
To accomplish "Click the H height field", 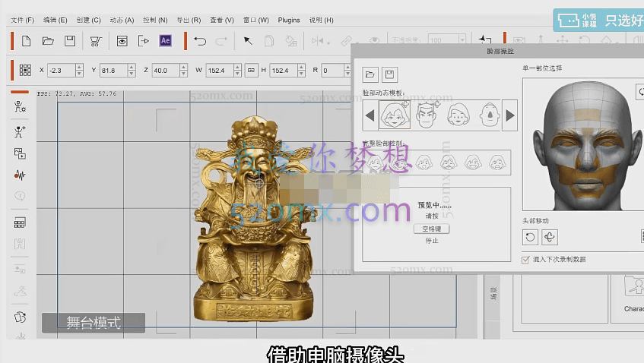I will (x=284, y=70).
